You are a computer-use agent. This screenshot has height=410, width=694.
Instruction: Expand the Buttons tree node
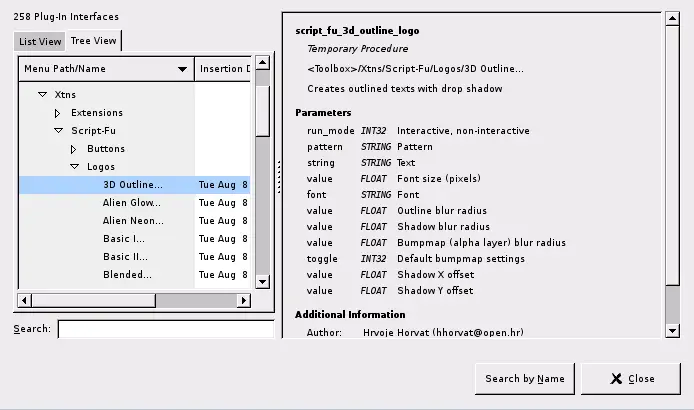coord(74,149)
